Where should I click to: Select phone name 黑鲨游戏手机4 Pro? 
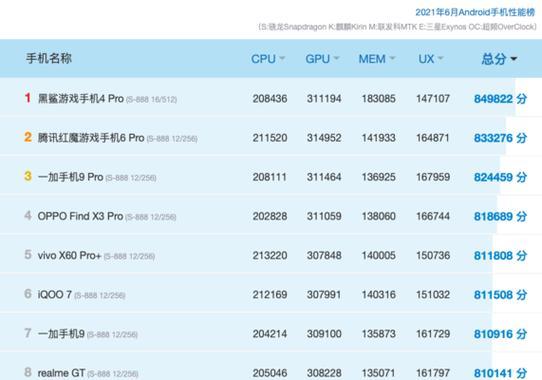coord(81,99)
